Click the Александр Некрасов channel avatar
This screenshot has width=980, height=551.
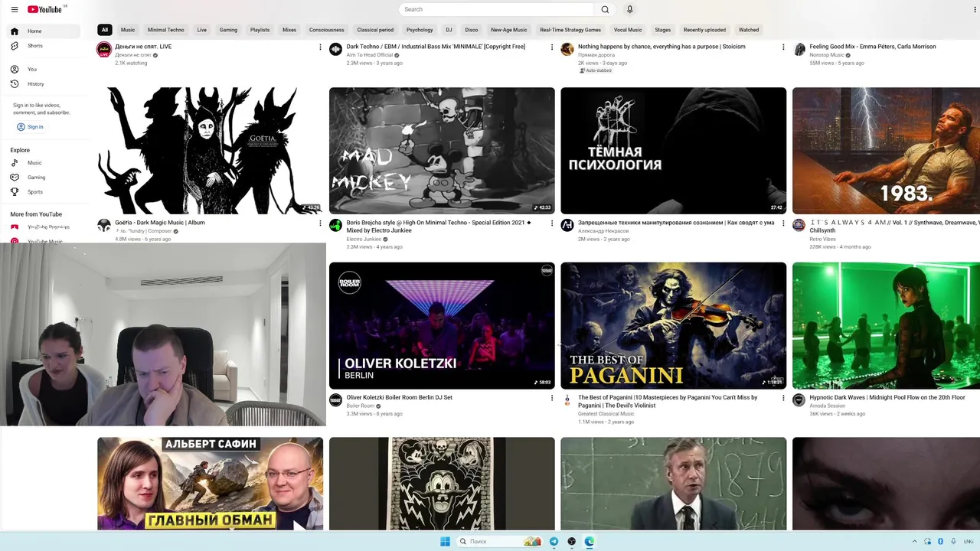coord(567,225)
